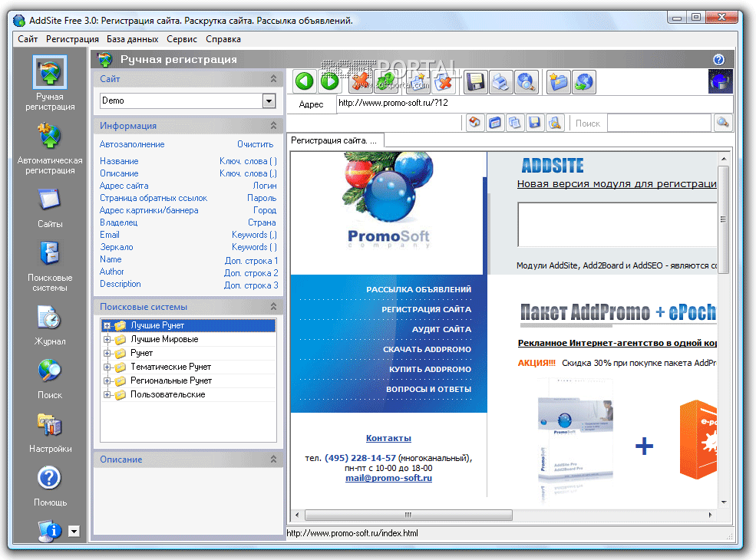Viewport: 756px width, 560px height.
Task: Open Автоматическая регистрация in the sidebar
Action: click(x=50, y=149)
